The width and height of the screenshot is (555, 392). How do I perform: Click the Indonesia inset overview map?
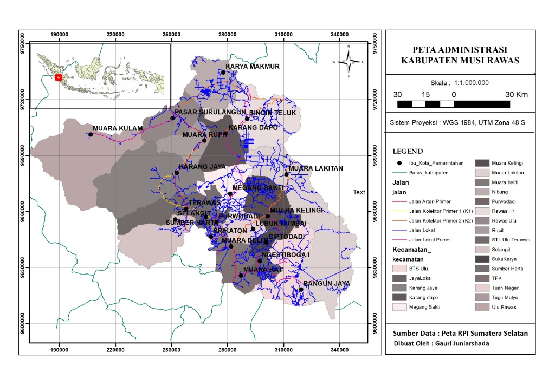100,76
